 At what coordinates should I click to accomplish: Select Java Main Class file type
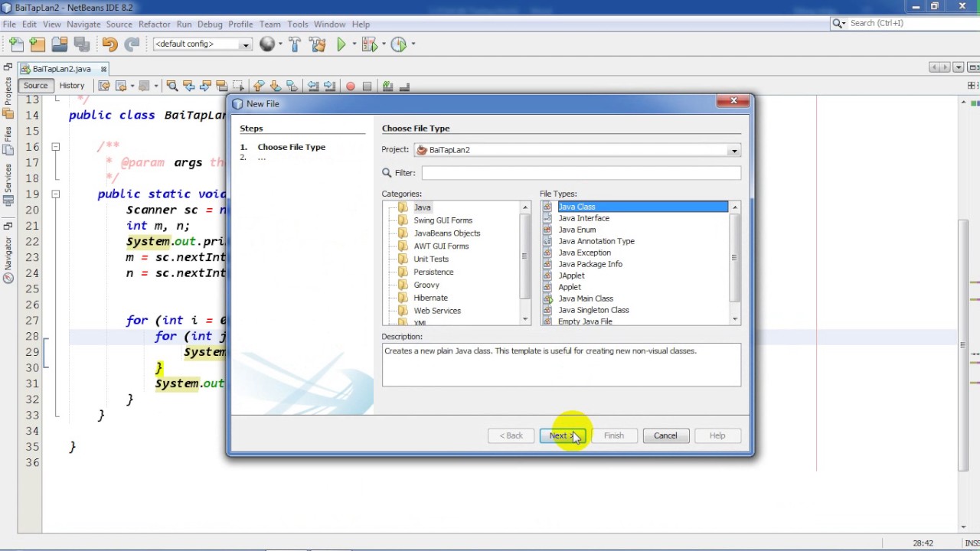(585, 298)
